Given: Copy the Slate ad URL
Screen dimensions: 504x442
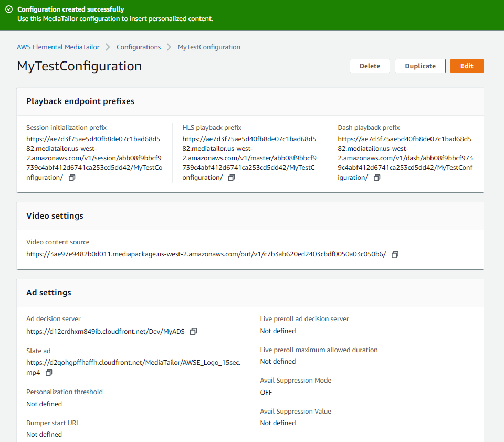Looking at the screenshot, I should tap(49, 373).
